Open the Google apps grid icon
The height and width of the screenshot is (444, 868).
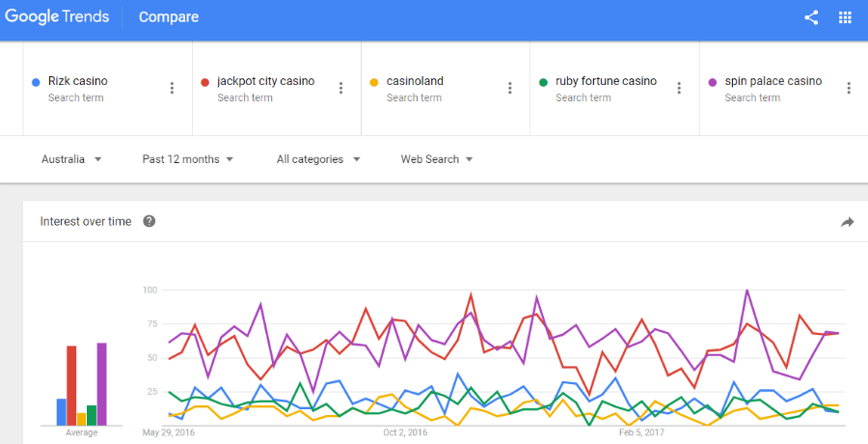pos(845,17)
